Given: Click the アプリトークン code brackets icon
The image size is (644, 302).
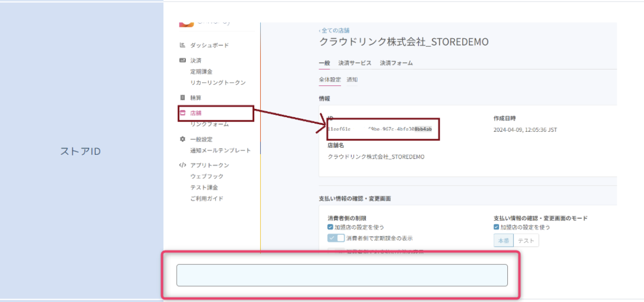Looking at the screenshot, I should (x=183, y=165).
